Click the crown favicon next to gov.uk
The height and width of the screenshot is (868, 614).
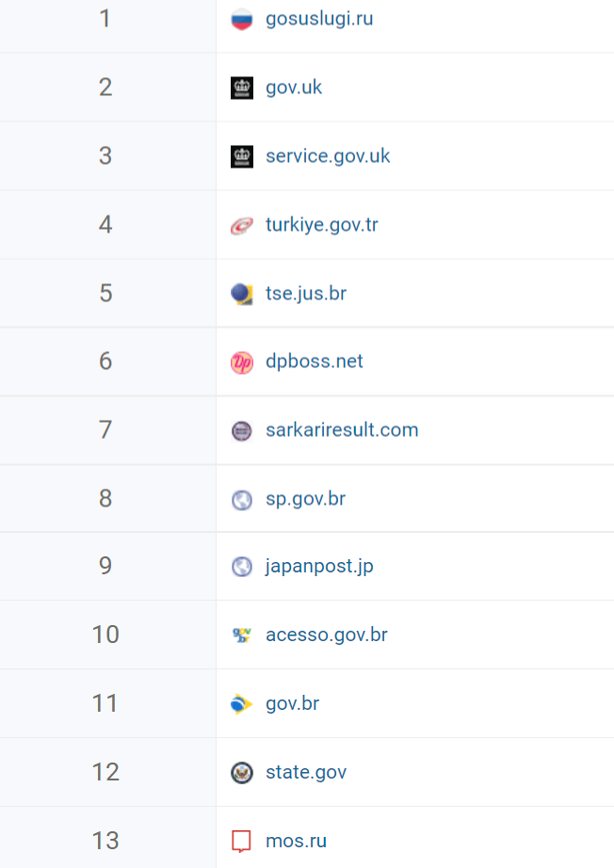pos(241,88)
